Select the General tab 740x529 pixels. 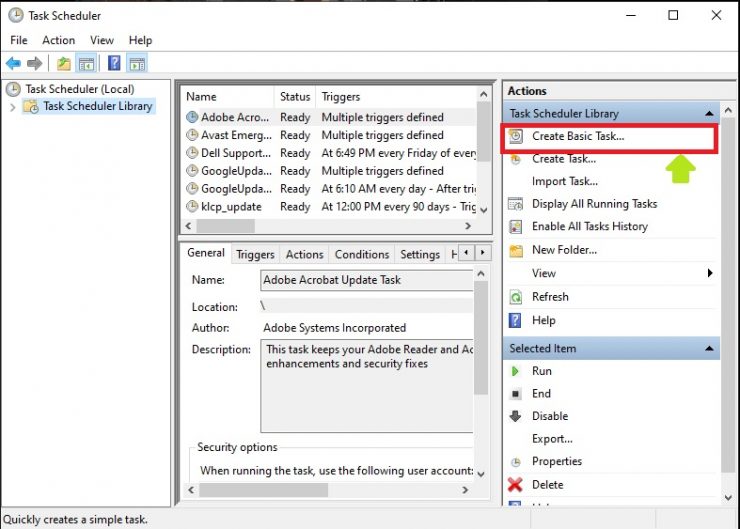206,253
